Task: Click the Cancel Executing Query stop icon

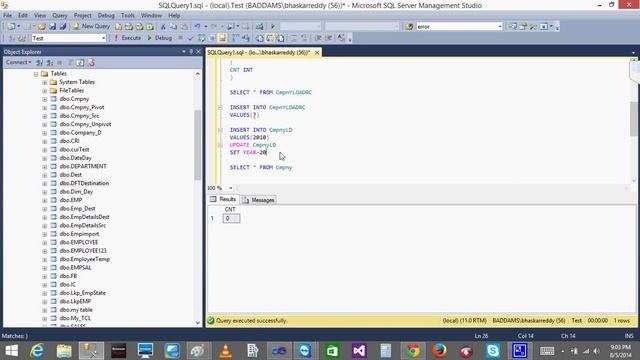Action: click(180, 38)
